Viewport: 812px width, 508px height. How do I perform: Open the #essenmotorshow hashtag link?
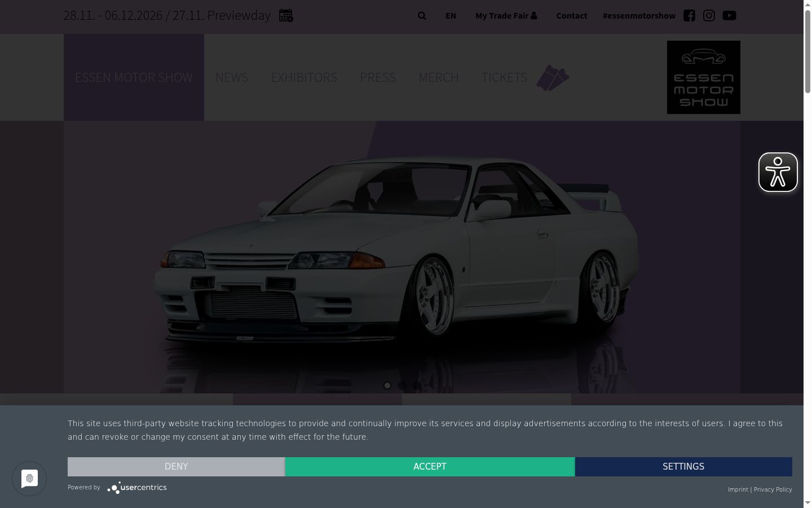tap(639, 16)
